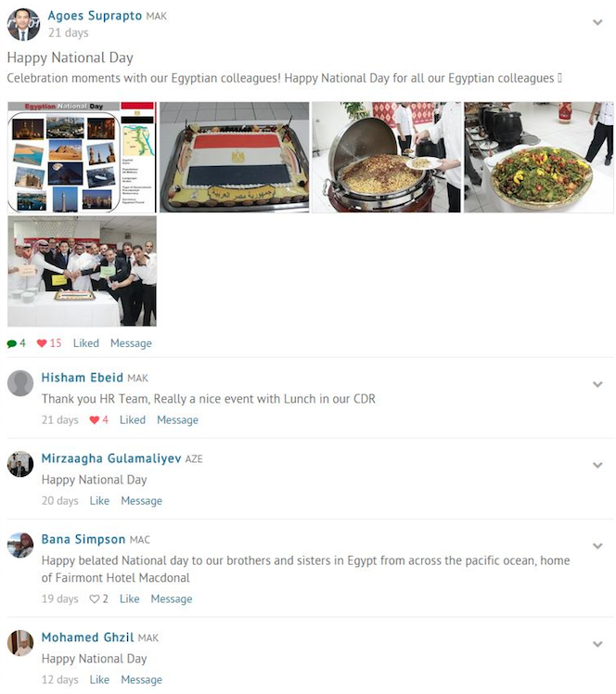Open Bana Simpson's avatar photo
Screen dimensions: 616x694
pos(20,545)
